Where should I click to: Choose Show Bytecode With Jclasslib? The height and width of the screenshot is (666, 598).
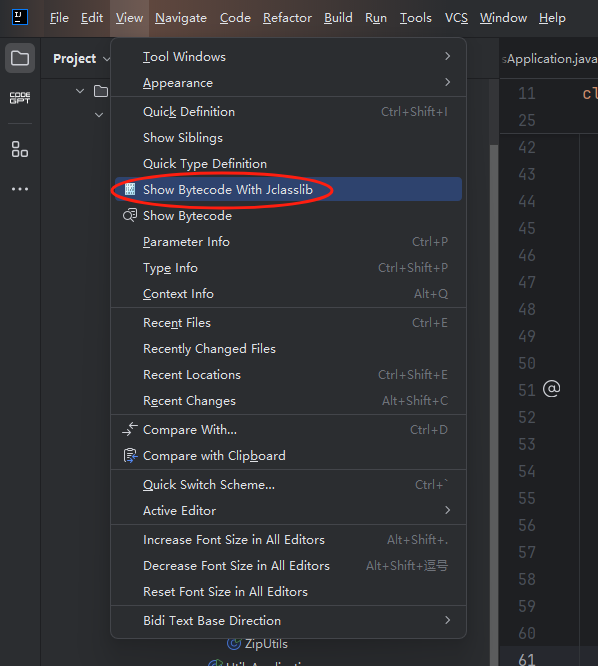coord(288,189)
